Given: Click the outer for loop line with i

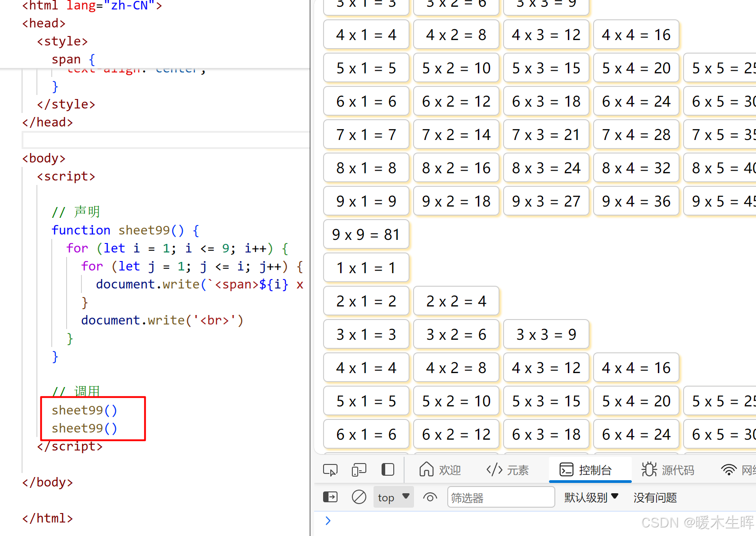Looking at the screenshot, I should 177,248.
